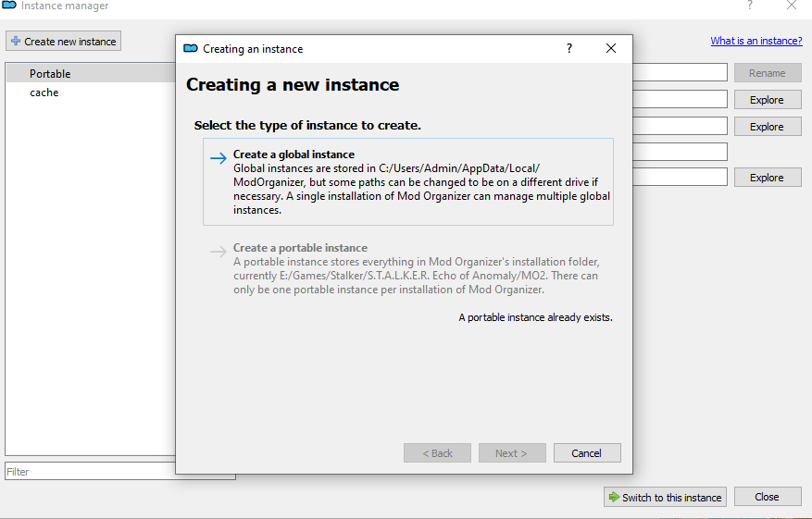Click the path field beside the bottom Explore button
Screen dimensions: 812x519
point(680,177)
